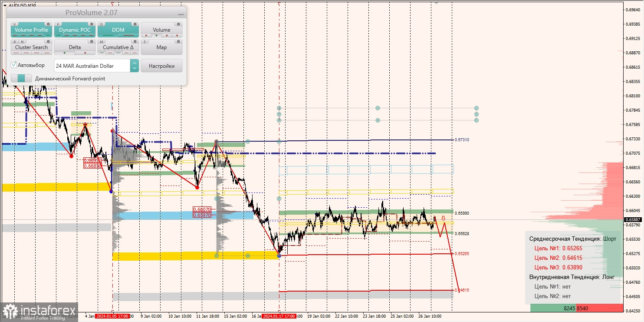Screen dimensions: 644x322
Task: Open Настройки settings button
Action: pyautogui.click(x=161, y=66)
